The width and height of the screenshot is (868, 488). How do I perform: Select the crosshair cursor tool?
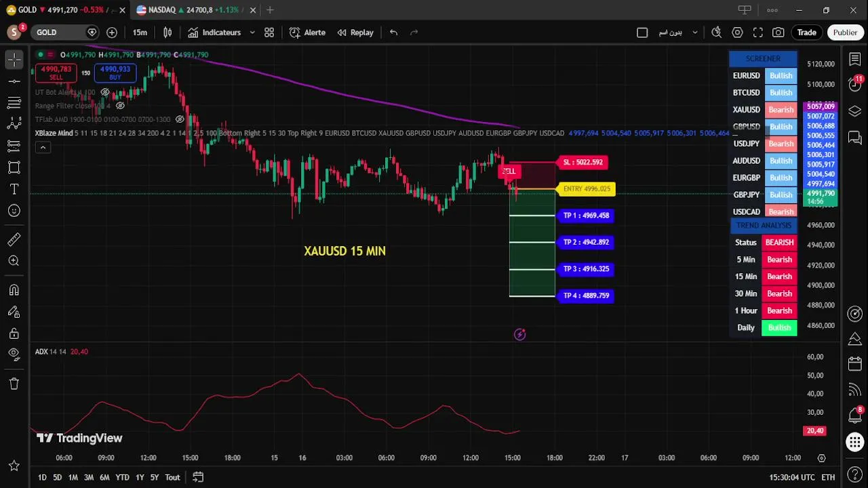tap(14, 60)
